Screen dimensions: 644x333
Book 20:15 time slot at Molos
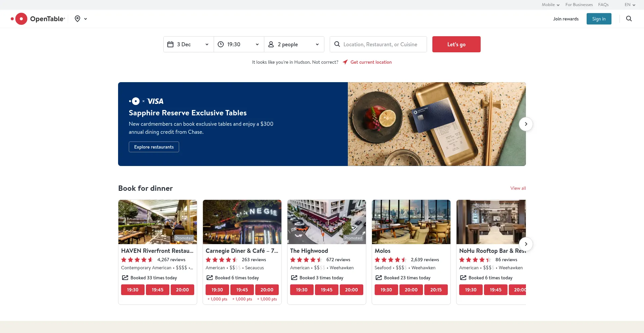click(436, 290)
